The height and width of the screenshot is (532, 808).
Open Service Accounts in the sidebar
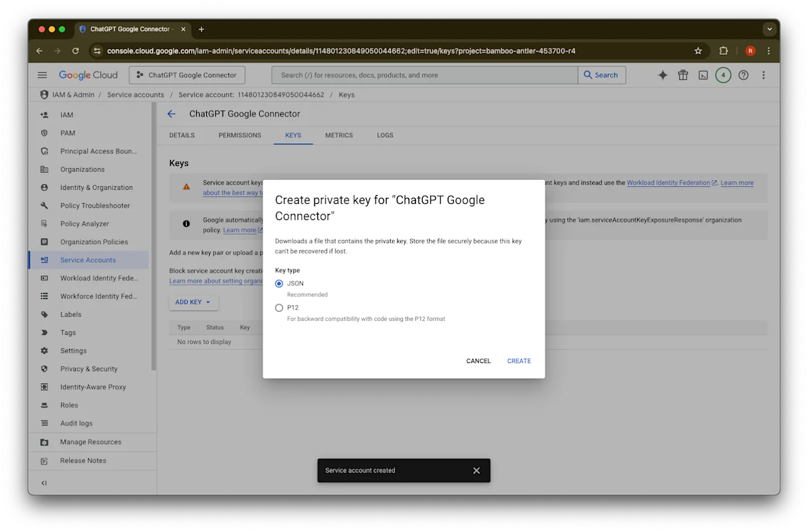coord(88,260)
